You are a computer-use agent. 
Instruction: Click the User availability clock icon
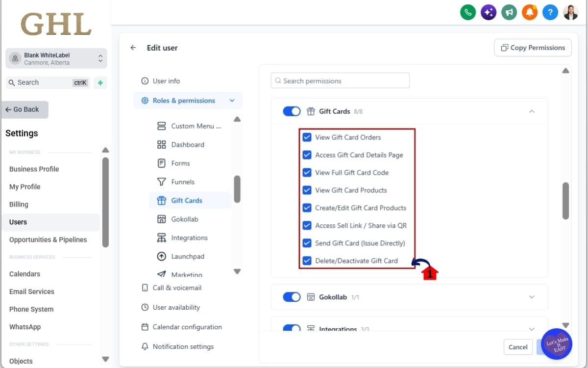coord(145,308)
